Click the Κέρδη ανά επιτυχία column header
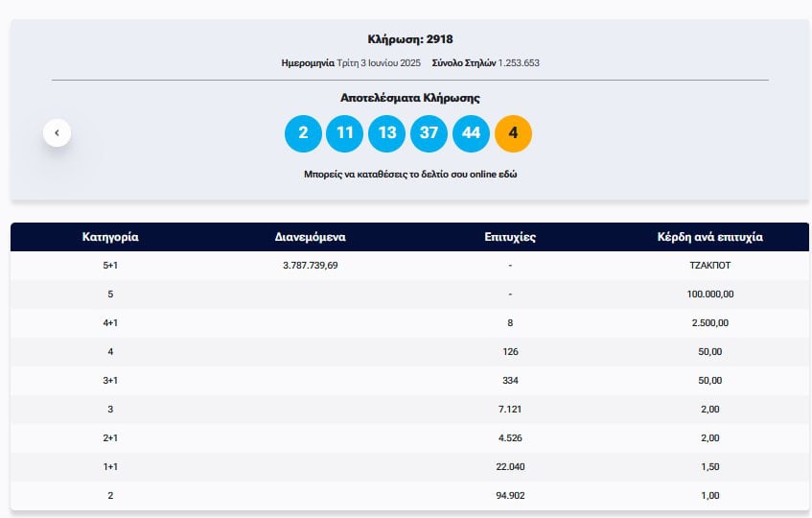 coord(709,237)
